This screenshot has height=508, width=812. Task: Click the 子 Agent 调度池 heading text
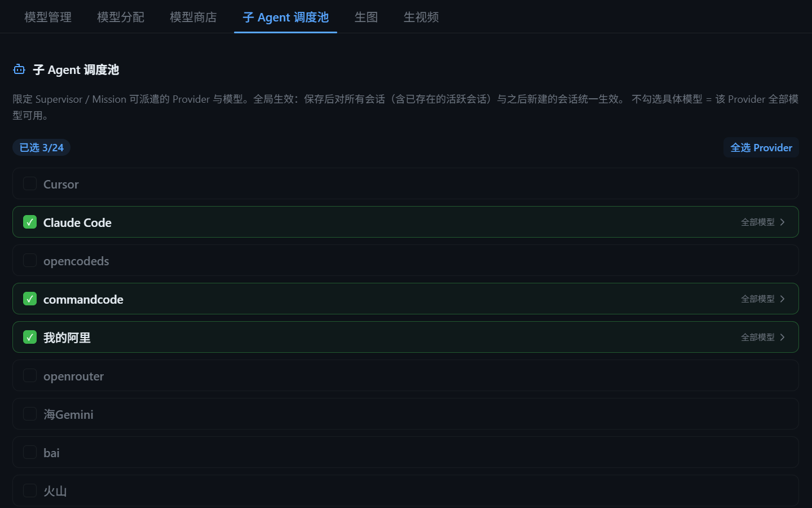[76, 69]
